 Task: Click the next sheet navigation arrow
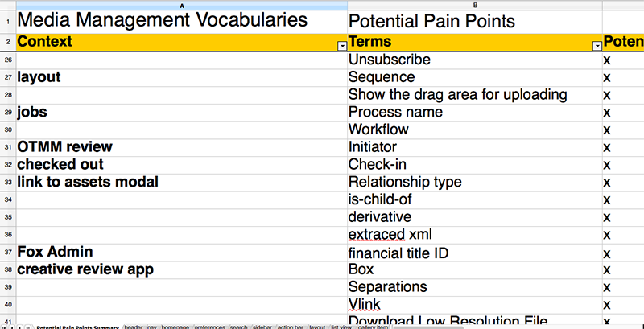20,326
